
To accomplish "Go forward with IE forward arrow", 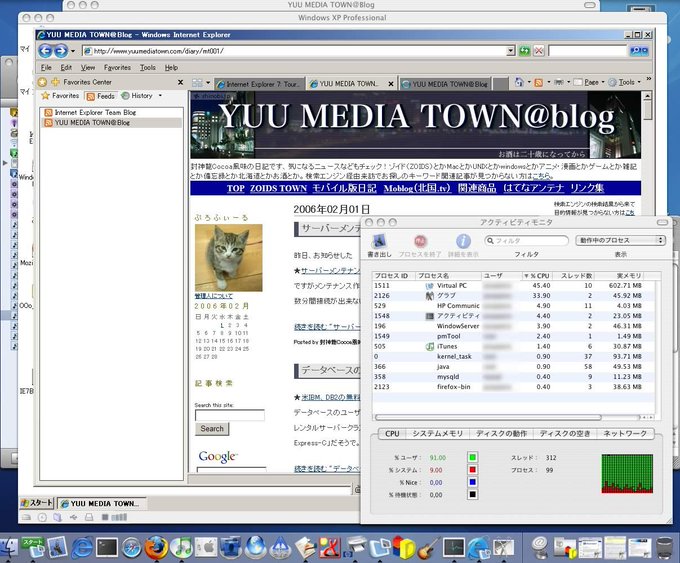I will (x=60, y=51).
